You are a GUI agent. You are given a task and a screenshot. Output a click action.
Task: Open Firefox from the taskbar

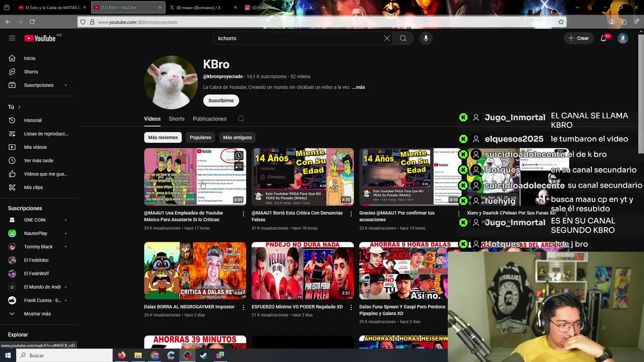(x=122, y=355)
